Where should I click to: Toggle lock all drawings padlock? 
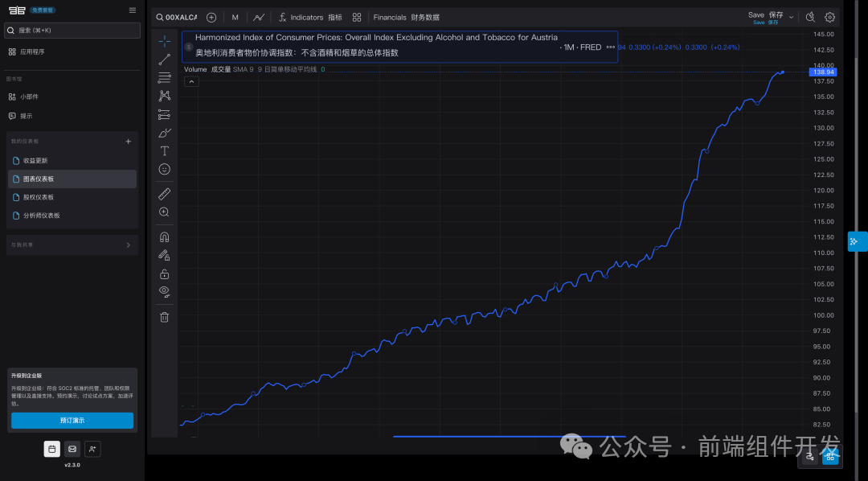[165, 273]
